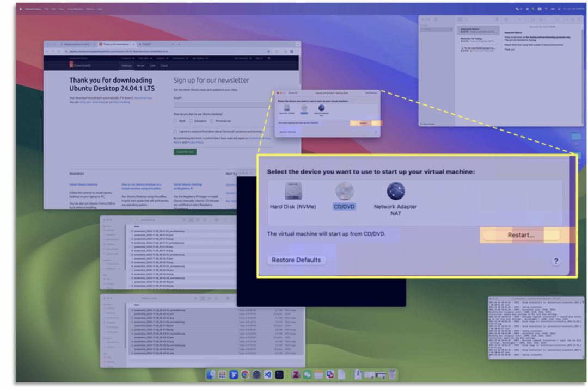Open a new Chrome tab with the plus
The image size is (588, 389).
click(179, 44)
